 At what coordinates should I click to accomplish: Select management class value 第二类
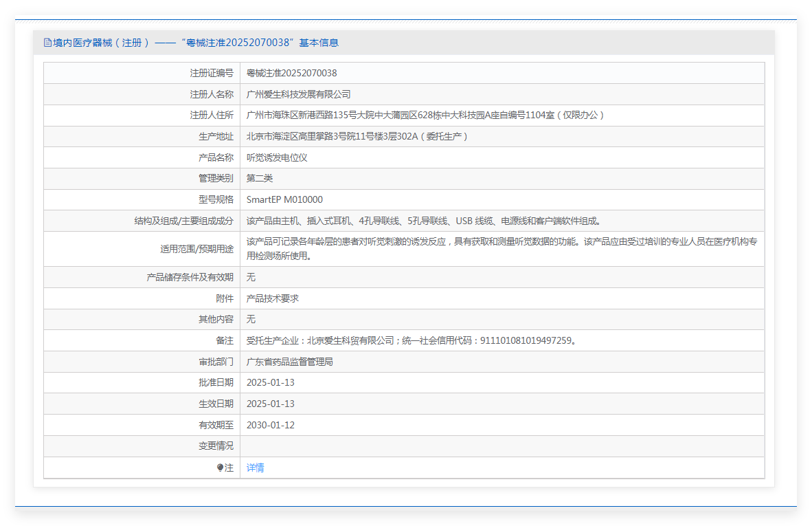[260, 178]
